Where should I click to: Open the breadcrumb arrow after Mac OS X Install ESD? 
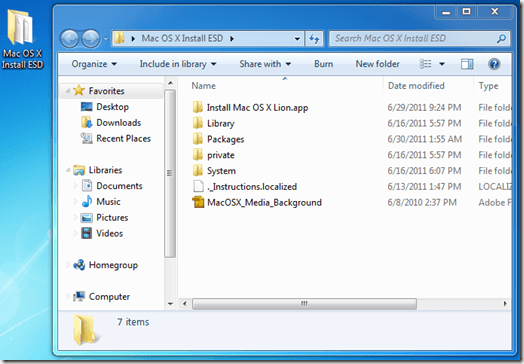pyautogui.click(x=232, y=39)
